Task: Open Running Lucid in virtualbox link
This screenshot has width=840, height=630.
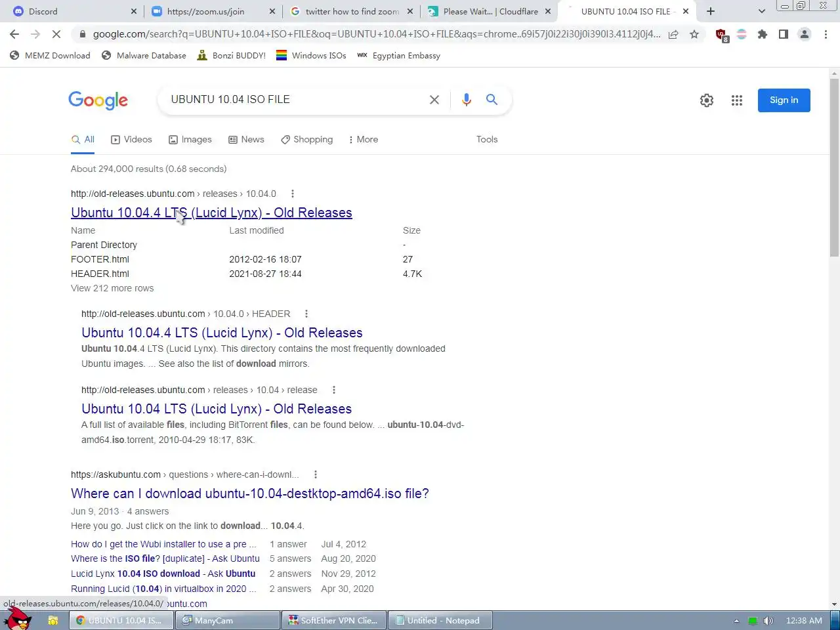Action: click(x=163, y=589)
